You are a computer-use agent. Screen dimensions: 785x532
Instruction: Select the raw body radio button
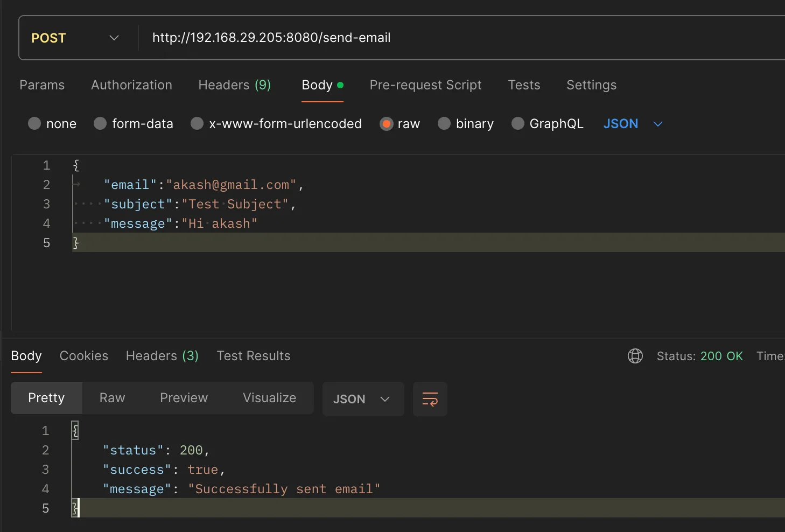pyautogui.click(x=386, y=124)
